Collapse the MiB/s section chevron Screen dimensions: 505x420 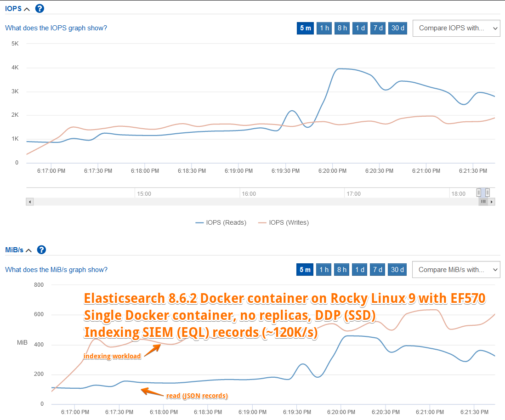[x=28, y=250]
